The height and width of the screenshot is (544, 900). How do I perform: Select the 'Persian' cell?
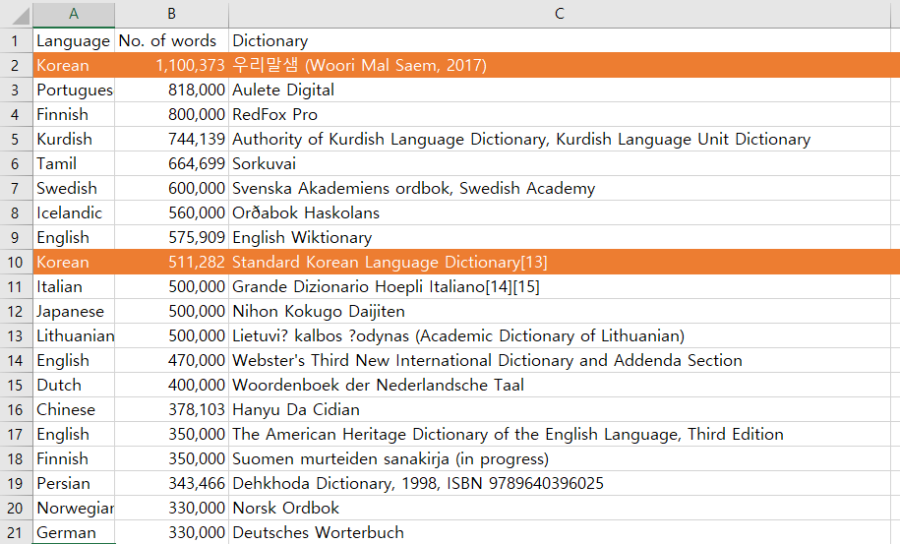coord(73,484)
